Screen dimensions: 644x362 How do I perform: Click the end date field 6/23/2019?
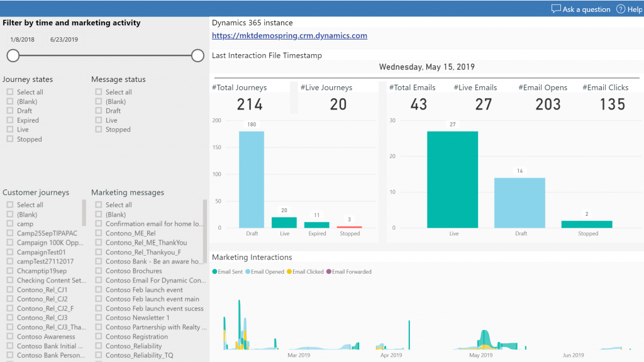[x=64, y=40]
